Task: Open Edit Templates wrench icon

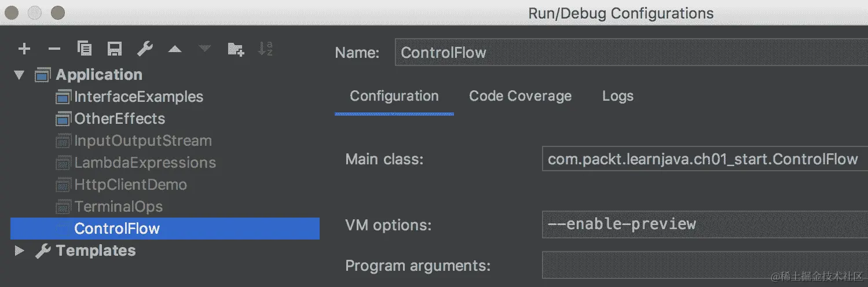Action: click(x=145, y=49)
